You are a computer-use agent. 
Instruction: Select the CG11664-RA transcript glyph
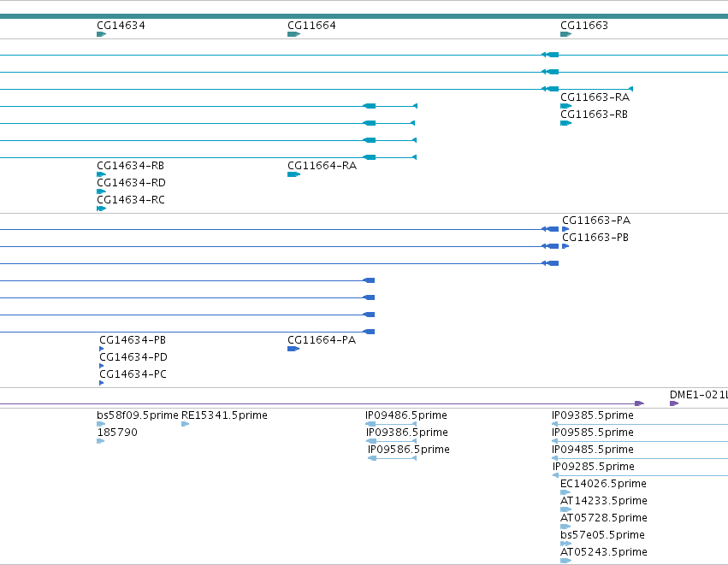(294, 175)
